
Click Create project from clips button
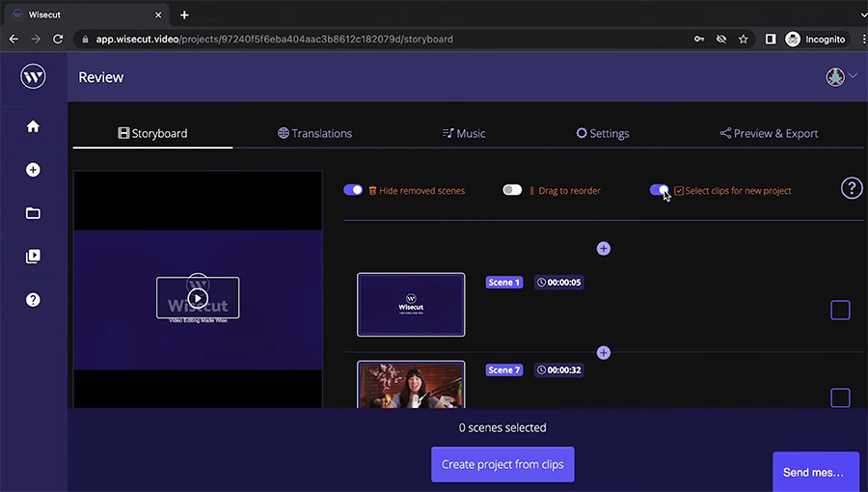[x=502, y=464]
